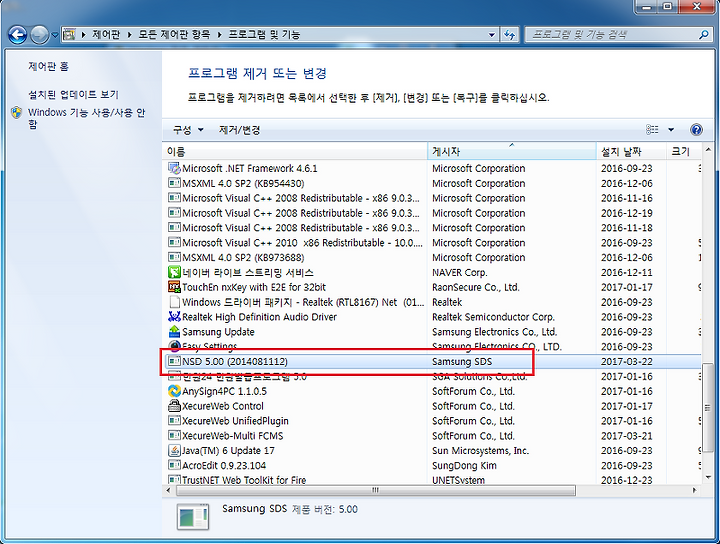This screenshot has width=720, height=544.
Task: Click install date 2016-12-11
Action: (x=627, y=273)
